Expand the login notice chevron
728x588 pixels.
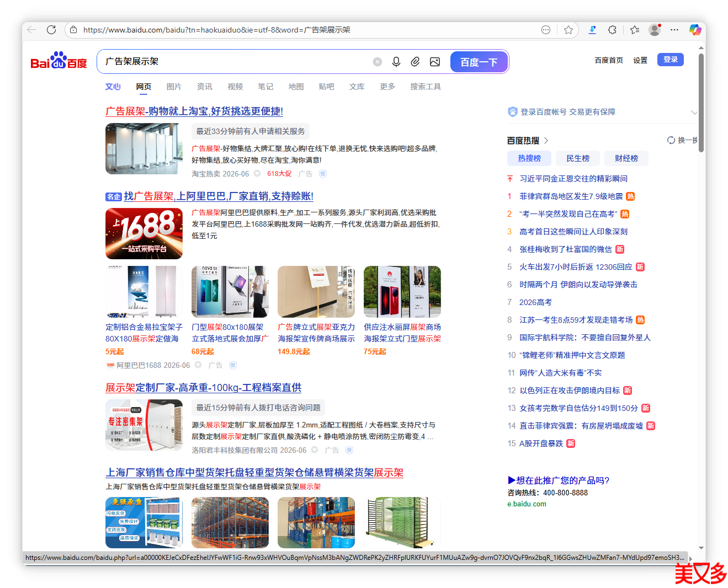pyautogui.click(x=694, y=112)
